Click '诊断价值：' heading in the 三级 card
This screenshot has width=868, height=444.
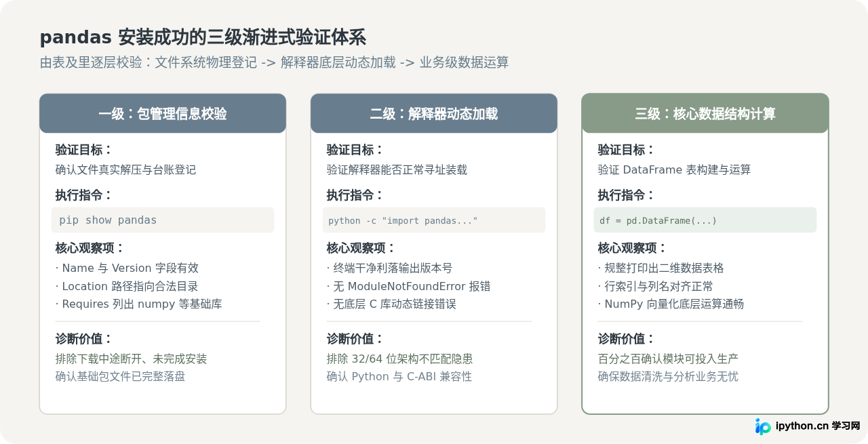[626, 339]
